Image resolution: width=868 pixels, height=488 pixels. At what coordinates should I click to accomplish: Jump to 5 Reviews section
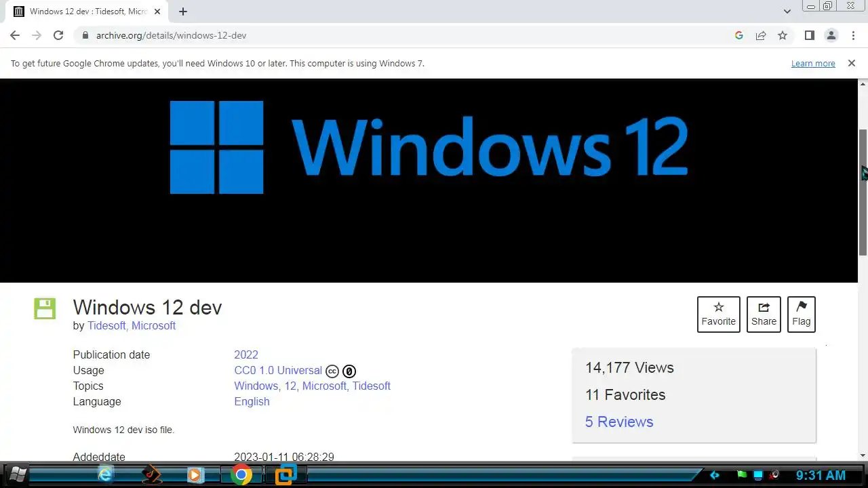pyautogui.click(x=619, y=422)
